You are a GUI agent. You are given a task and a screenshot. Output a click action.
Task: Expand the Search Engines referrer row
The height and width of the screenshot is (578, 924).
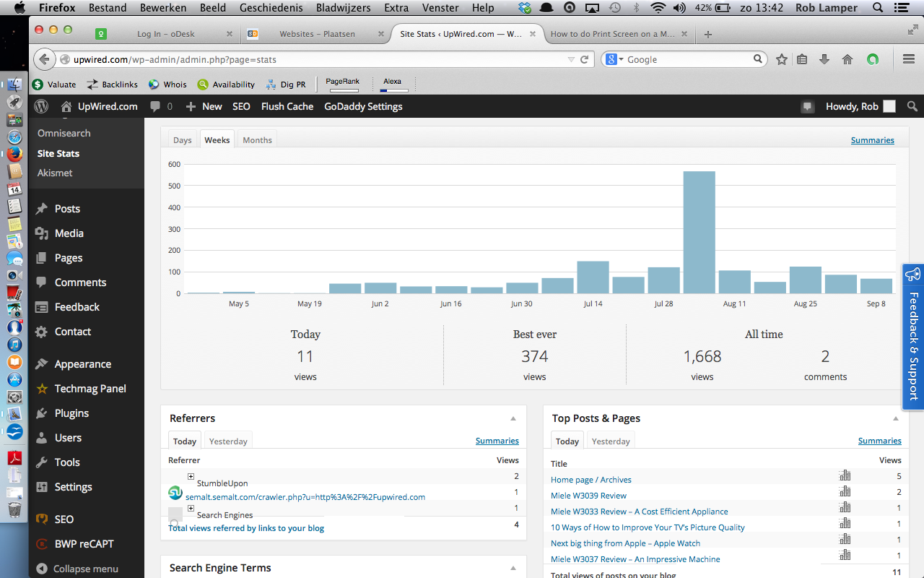point(191,508)
